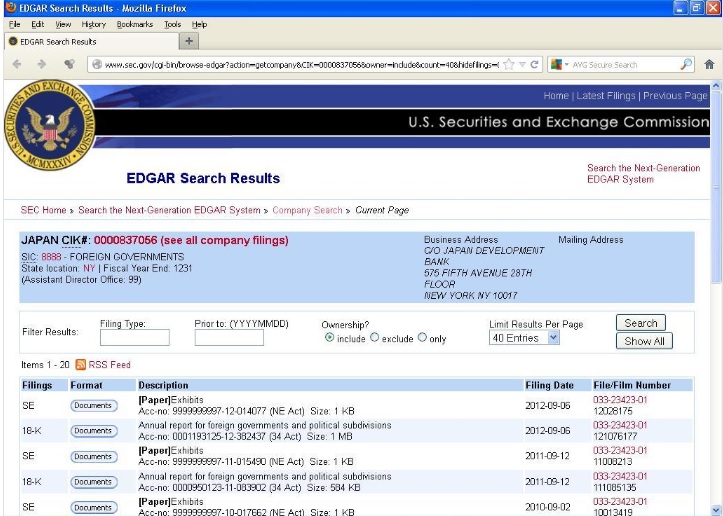
Task: Select the 'exclude' ownership radio button
Action: pos(375,338)
